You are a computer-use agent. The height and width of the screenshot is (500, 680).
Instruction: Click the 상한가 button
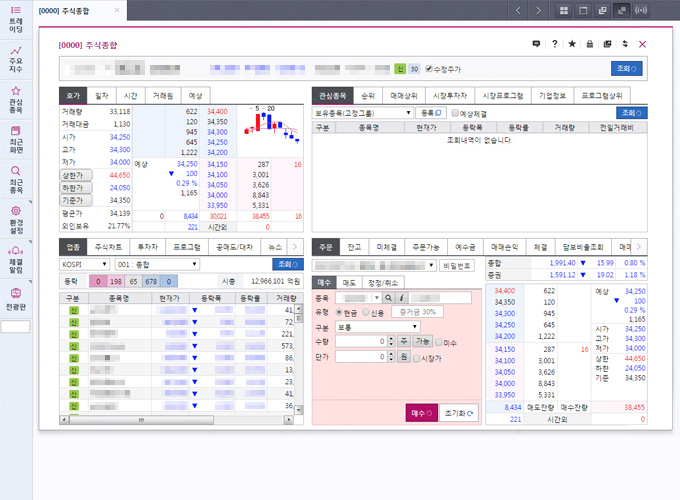point(76,175)
